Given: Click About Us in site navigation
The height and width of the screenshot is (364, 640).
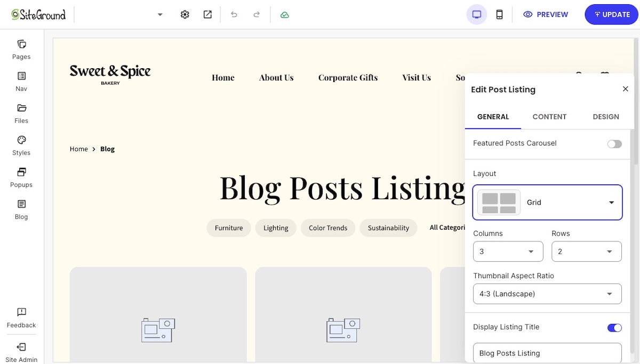Looking at the screenshot, I should tap(276, 77).
